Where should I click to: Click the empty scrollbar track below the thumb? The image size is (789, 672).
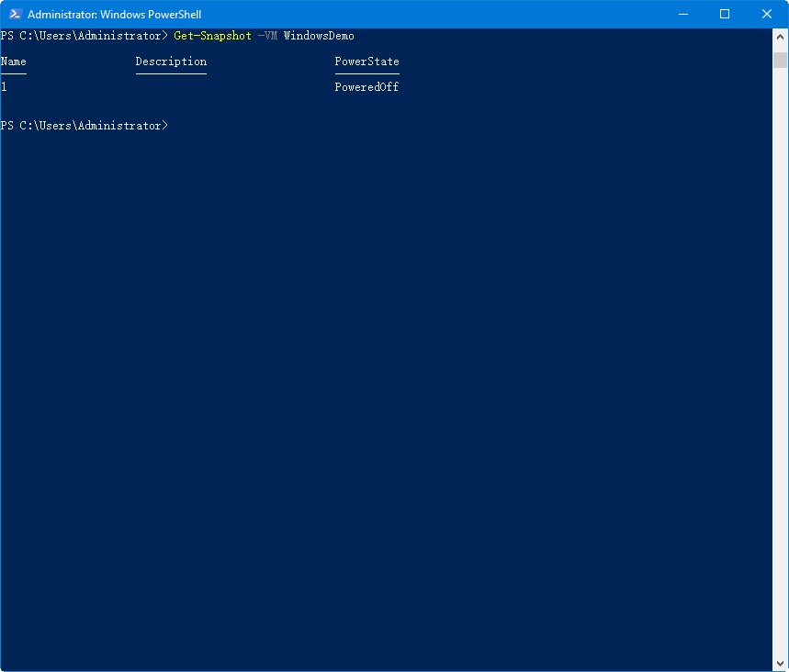click(780, 367)
